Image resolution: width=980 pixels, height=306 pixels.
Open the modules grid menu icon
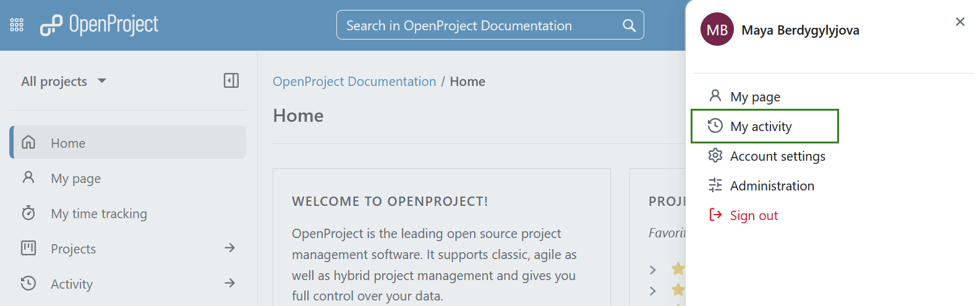click(17, 25)
